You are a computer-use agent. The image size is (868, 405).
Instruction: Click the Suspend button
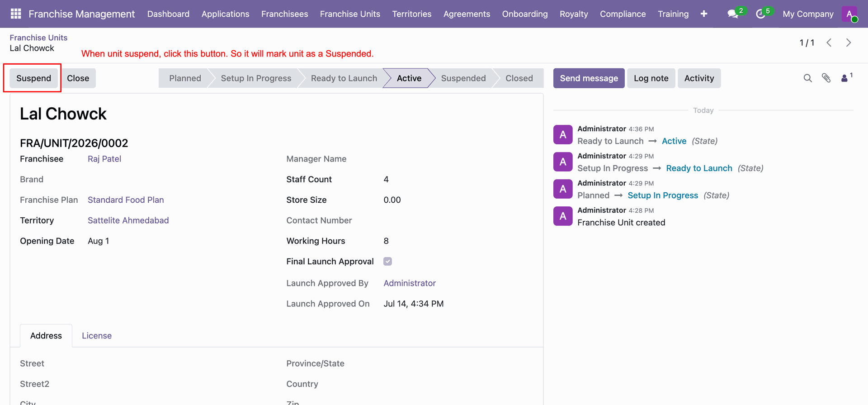click(x=34, y=78)
